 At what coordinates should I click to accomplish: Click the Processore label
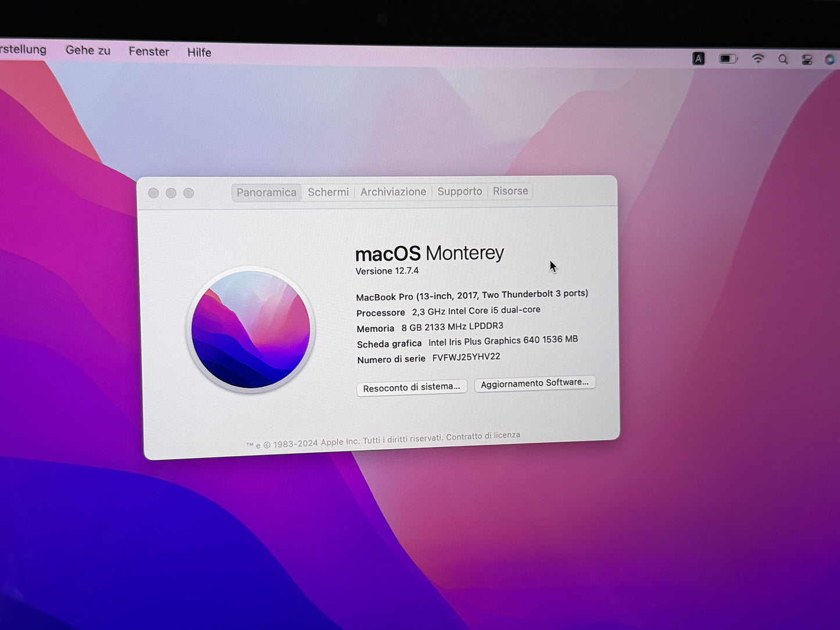[381, 313]
